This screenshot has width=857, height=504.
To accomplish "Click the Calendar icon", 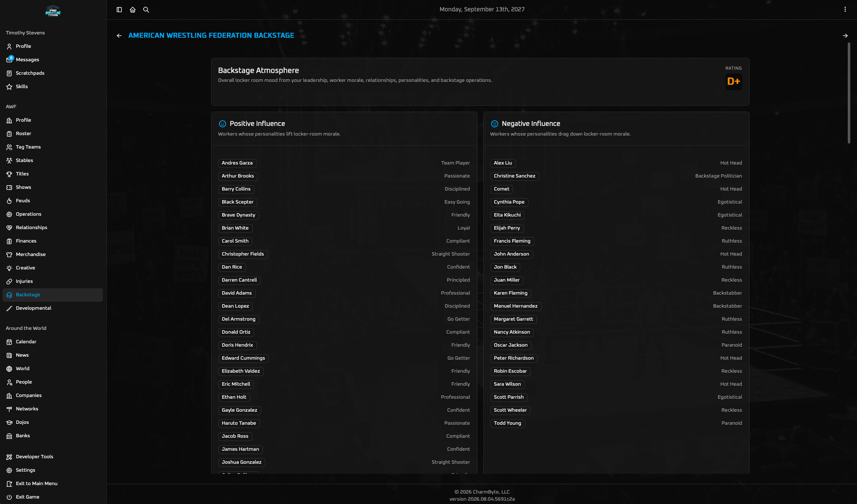I will tap(9, 342).
